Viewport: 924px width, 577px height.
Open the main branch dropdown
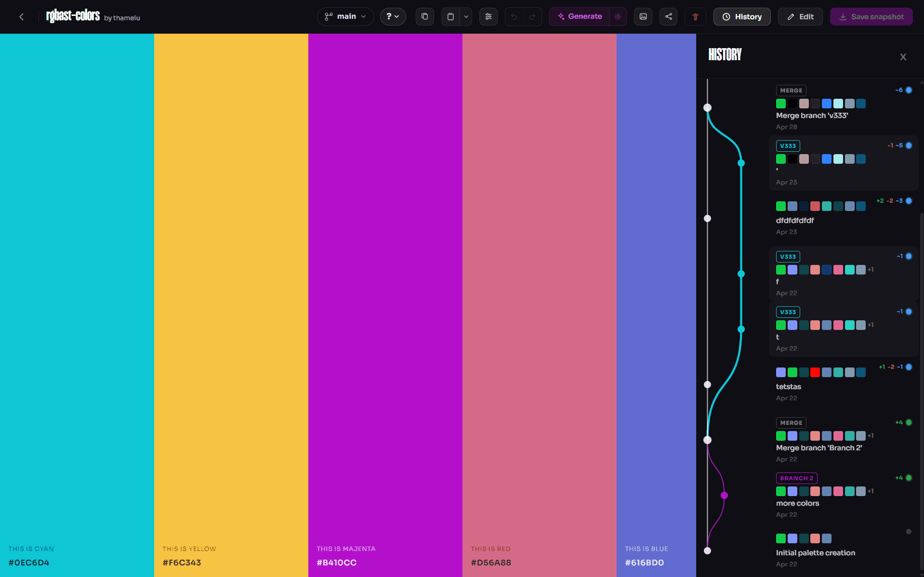(x=345, y=16)
